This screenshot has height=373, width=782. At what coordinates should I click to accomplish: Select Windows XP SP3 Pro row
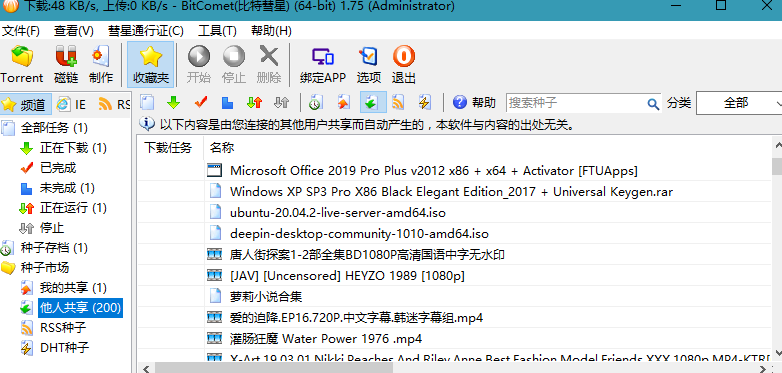tap(454, 191)
